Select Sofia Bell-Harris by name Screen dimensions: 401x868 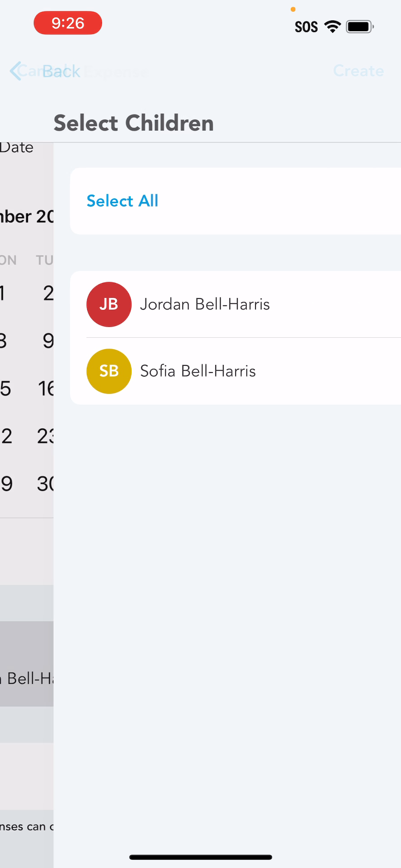pyautogui.click(x=198, y=371)
